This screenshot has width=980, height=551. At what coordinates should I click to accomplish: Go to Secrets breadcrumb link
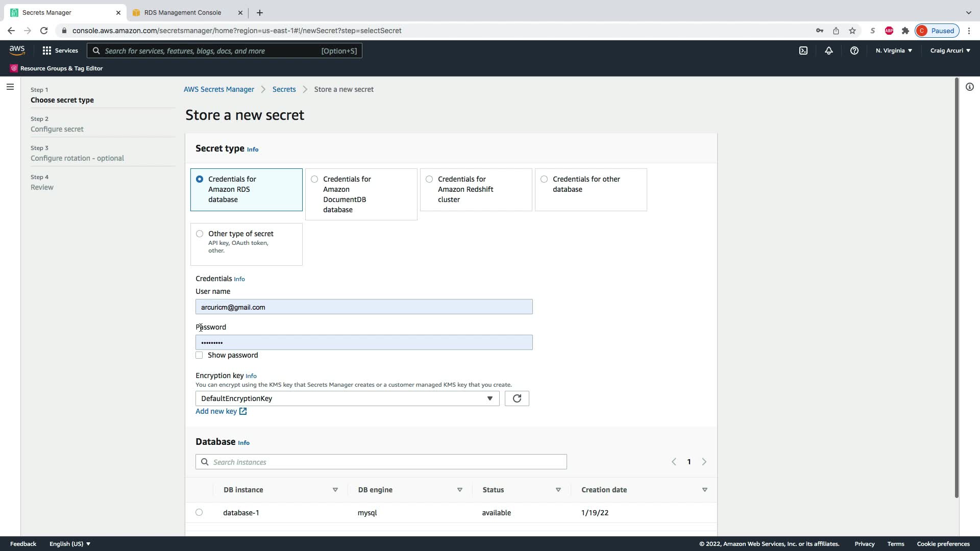[284, 89]
